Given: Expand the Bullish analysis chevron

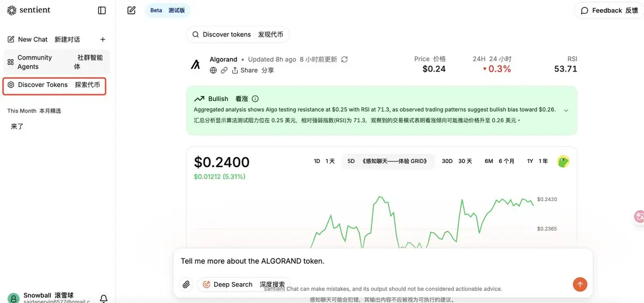Looking at the screenshot, I should point(566,110).
